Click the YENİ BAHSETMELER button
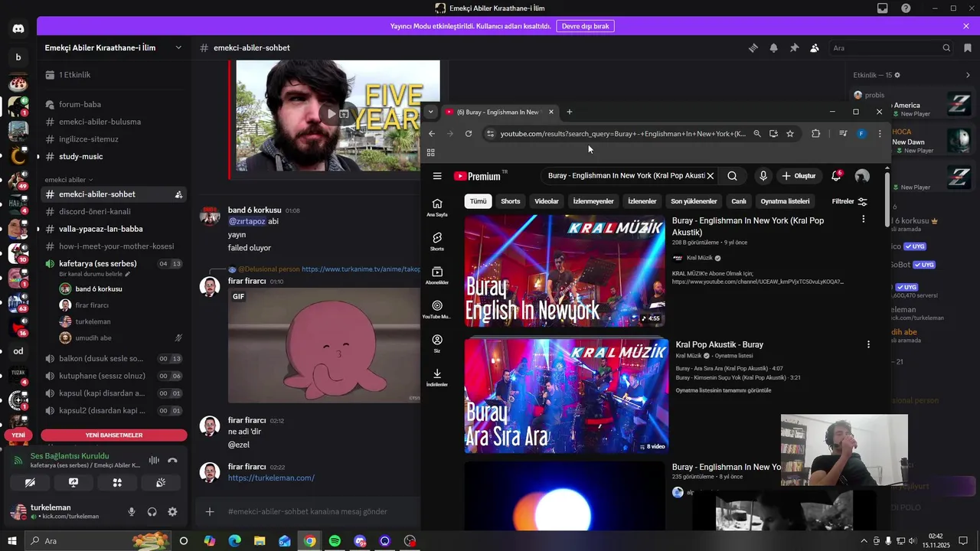980x551 pixels. pyautogui.click(x=114, y=435)
